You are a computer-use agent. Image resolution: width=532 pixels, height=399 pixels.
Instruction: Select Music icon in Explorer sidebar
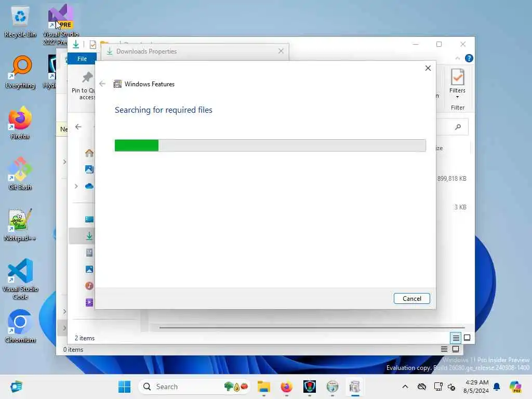(89, 286)
